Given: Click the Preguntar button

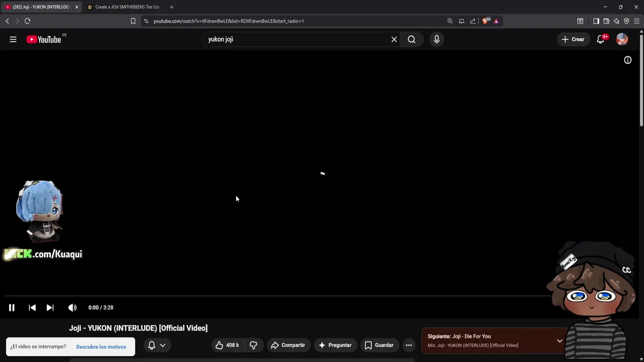Looking at the screenshot, I should [335, 345].
